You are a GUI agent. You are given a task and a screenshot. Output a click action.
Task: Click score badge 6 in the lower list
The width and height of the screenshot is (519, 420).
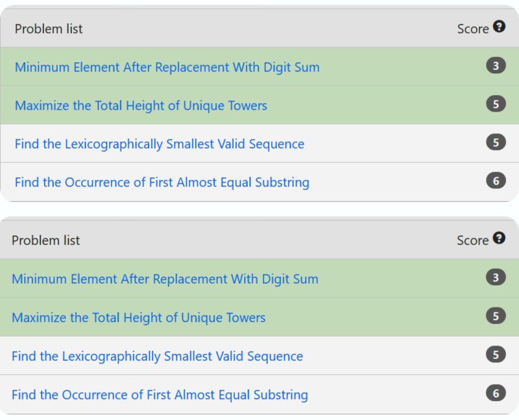point(496,393)
